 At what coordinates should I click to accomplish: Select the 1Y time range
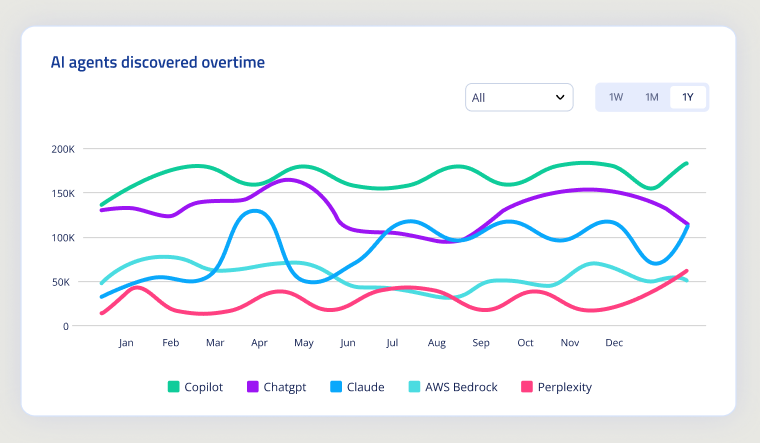(688, 97)
